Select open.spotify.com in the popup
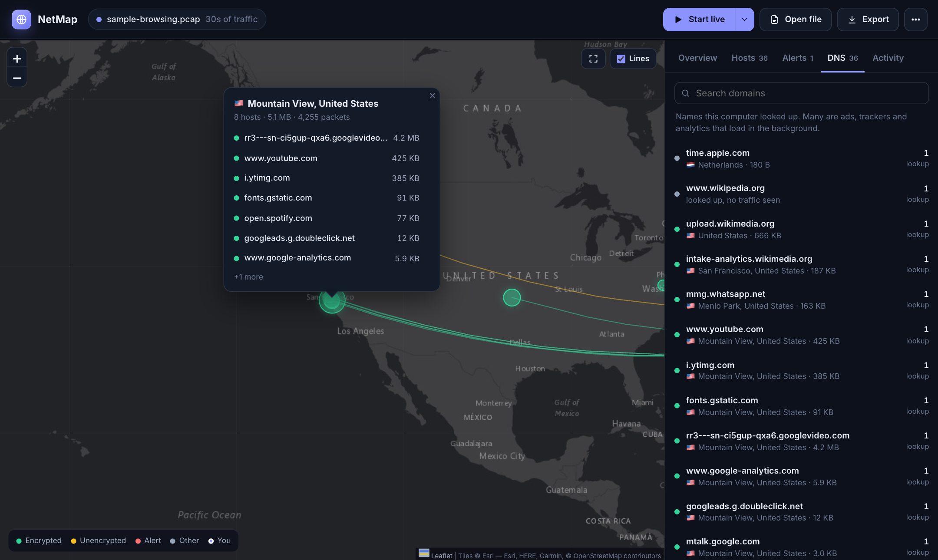Screen dimensions: 938x560 click(x=327, y=218)
